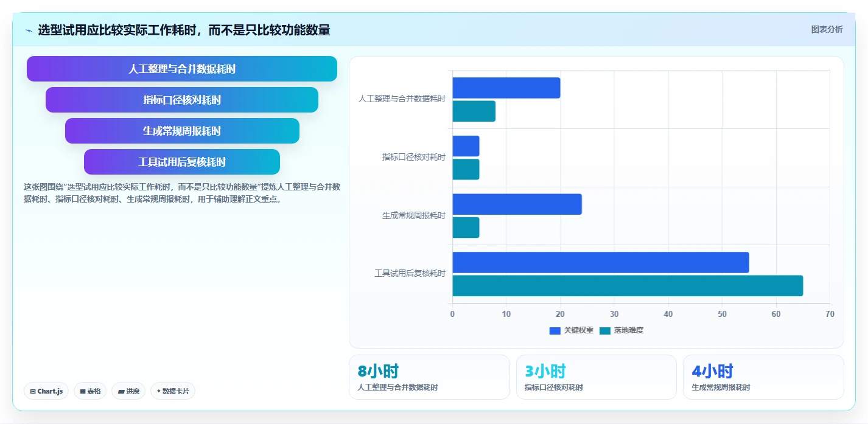Toggle the 关键权重 legend swatch
The width and height of the screenshot is (868, 424).
pyautogui.click(x=555, y=330)
